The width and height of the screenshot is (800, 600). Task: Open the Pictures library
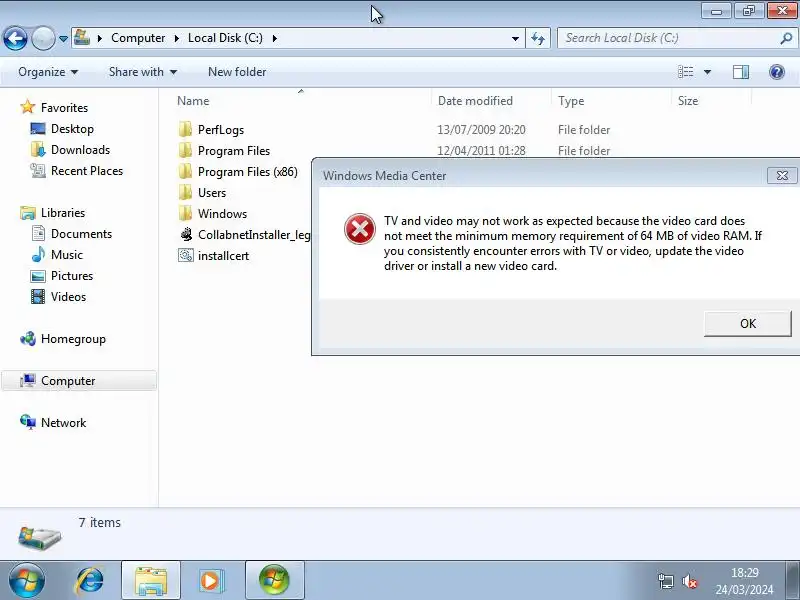72,276
